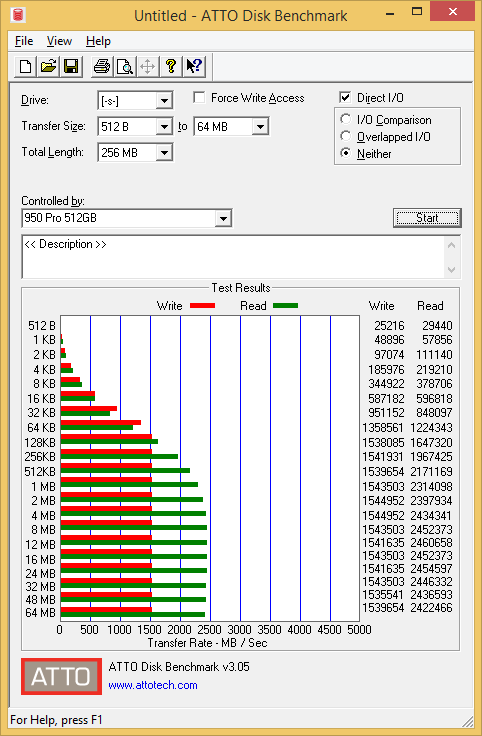Click the Start benchmark button
Image resolution: width=482 pixels, height=736 pixels.
pyautogui.click(x=427, y=218)
